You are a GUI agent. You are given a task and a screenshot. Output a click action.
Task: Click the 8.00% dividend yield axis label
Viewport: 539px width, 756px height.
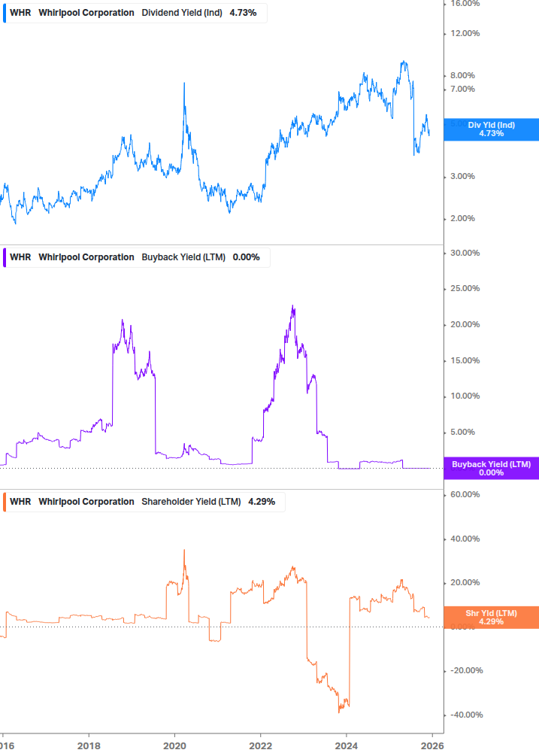coord(462,76)
